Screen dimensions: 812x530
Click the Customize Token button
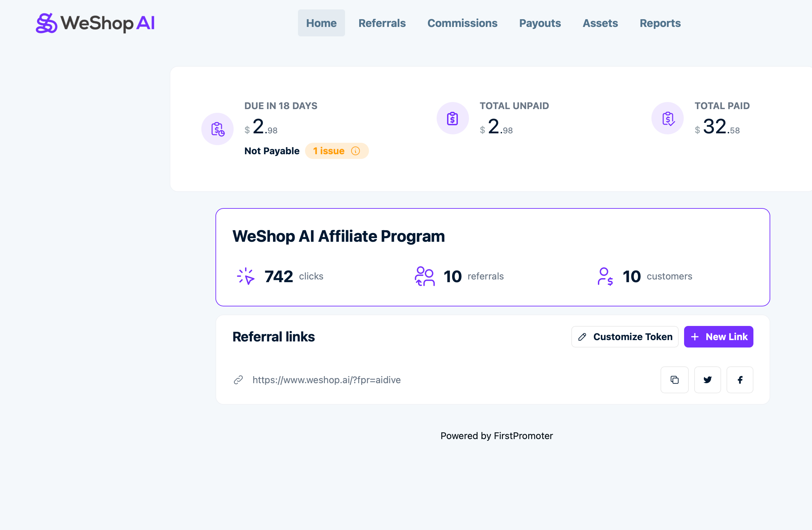coord(625,337)
